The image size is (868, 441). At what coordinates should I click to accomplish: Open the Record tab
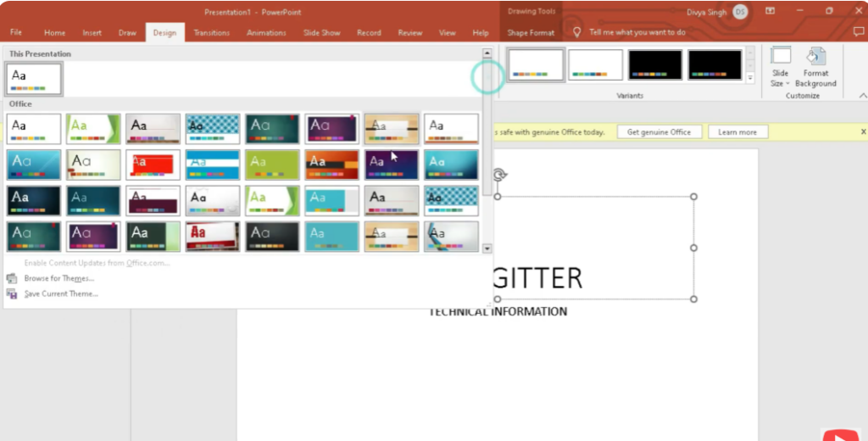[369, 33]
